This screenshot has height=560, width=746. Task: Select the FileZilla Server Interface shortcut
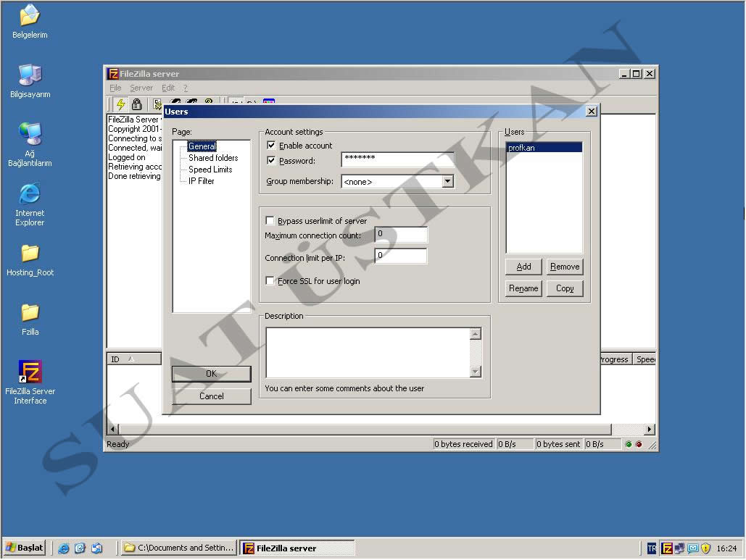30,382
